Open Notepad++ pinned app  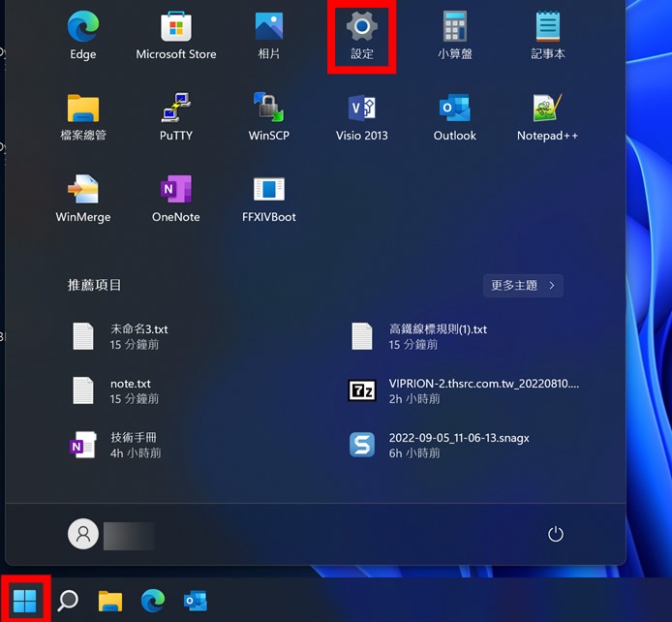(x=547, y=116)
